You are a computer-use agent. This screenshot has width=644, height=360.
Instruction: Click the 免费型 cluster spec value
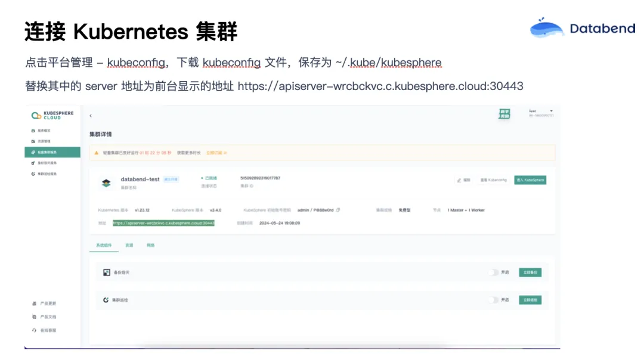click(x=404, y=210)
